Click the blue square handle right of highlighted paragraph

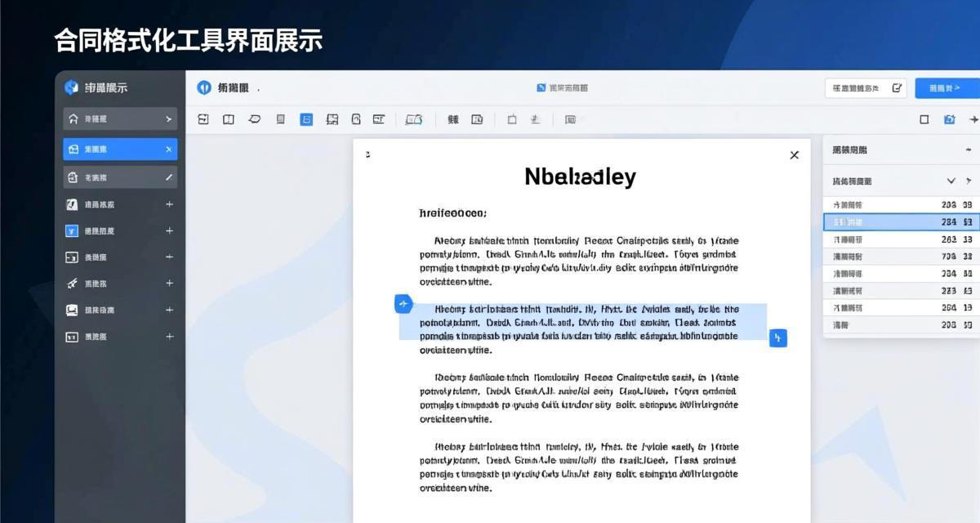[x=778, y=337]
